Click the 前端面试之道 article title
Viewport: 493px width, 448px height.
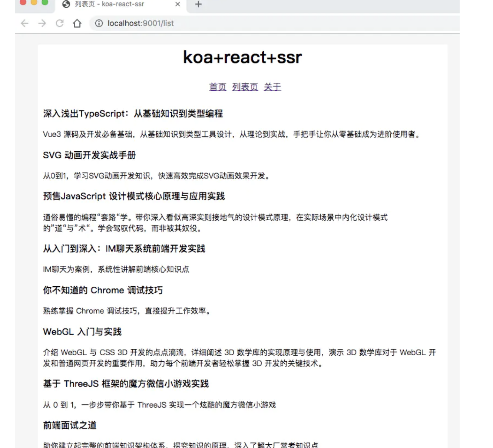[x=70, y=426]
